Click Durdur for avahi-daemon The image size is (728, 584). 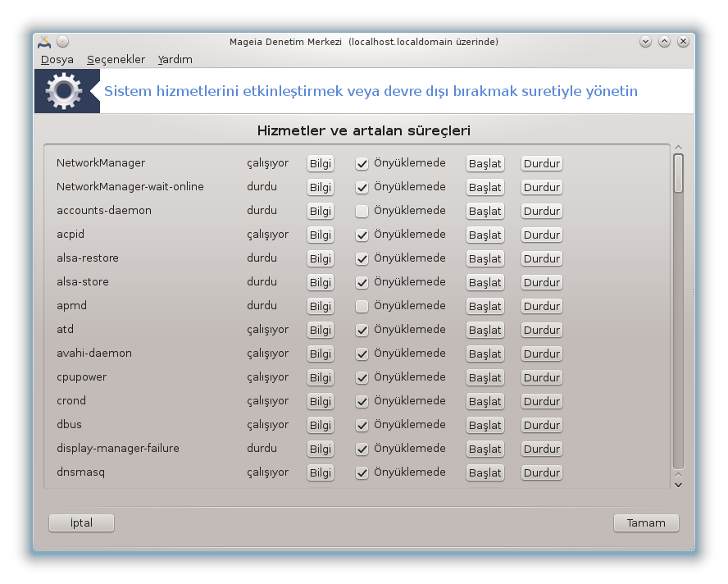[542, 354]
